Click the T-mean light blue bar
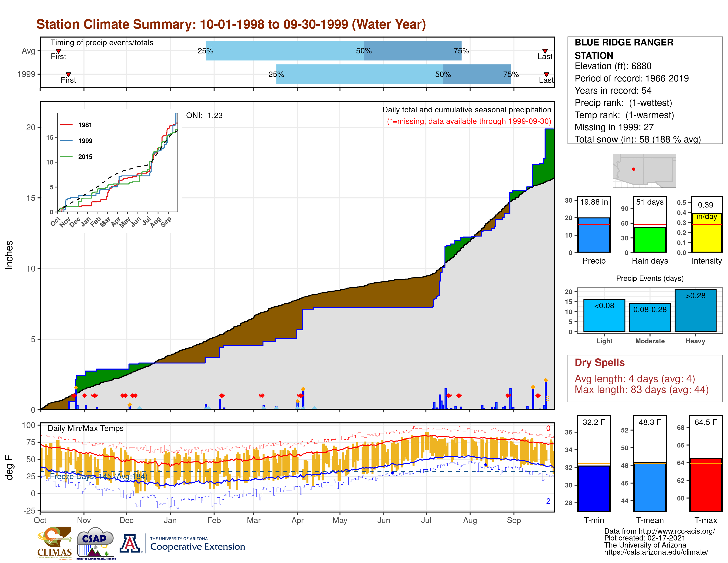The image size is (728, 563). click(650, 487)
